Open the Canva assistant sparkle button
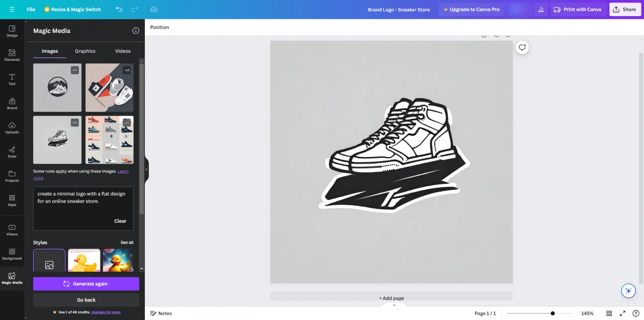The width and height of the screenshot is (644, 320). (x=628, y=291)
